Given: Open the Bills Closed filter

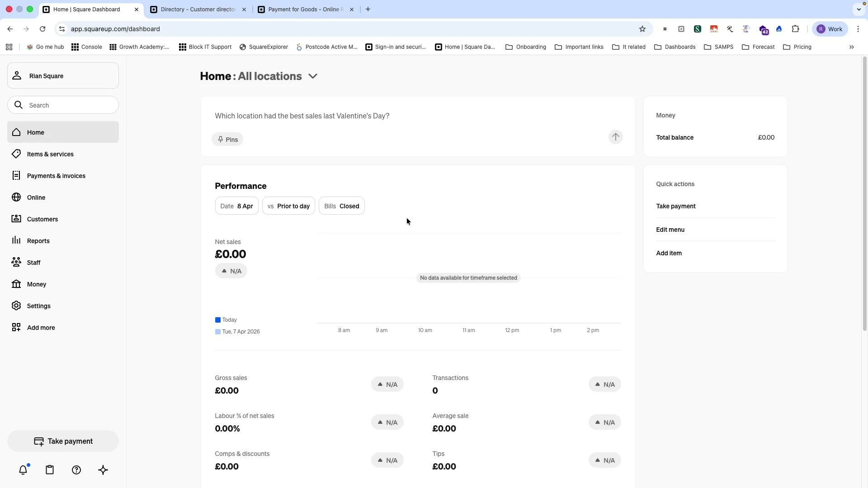Looking at the screenshot, I should point(342,206).
